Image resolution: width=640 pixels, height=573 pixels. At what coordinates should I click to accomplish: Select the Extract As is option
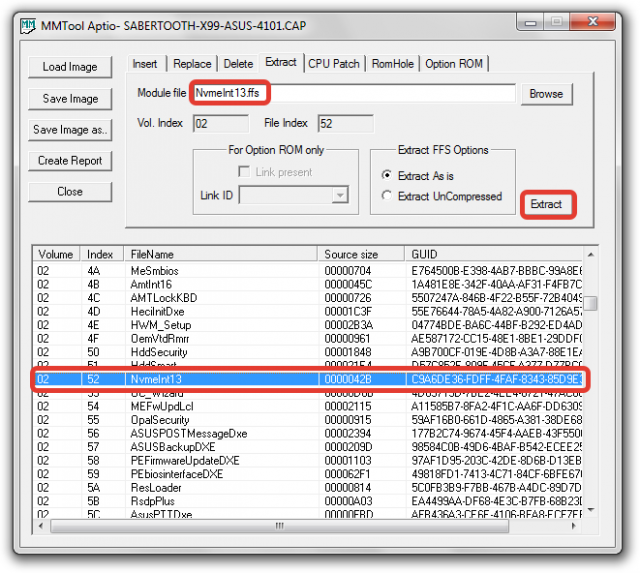(x=386, y=175)
